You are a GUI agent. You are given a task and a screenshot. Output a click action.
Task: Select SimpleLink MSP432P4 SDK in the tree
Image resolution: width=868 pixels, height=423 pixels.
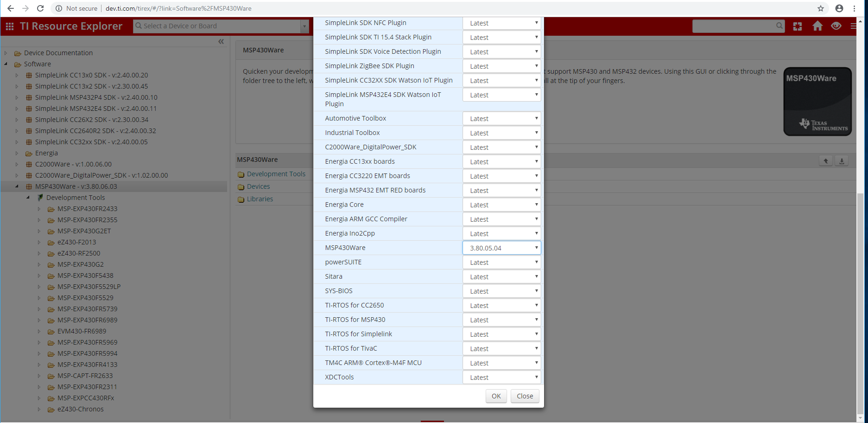pyautogui.click(x=96, y=97)
